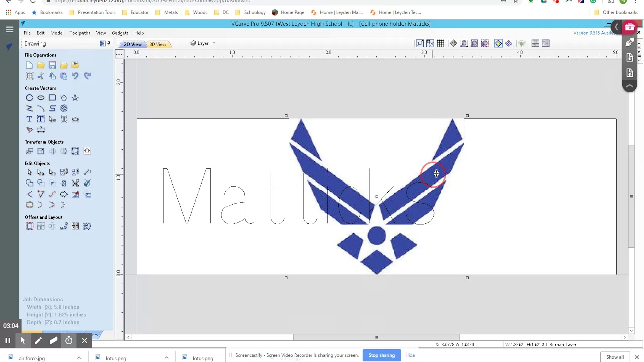The image size is (644, 362).
Task: Open the Model menu
Action: pyautogui.click(x=57, y=33)
